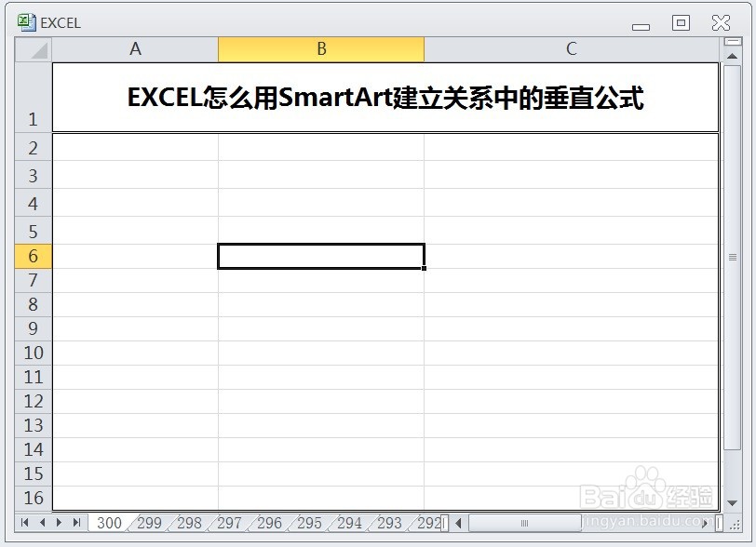Select row 8 header
This screenshot has height=547, width=756.
[33, 304]
